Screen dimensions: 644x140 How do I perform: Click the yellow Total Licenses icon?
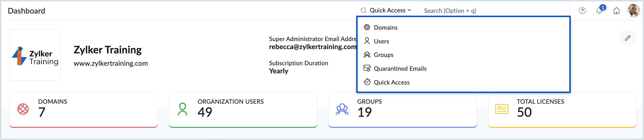(x=502, y=109)
